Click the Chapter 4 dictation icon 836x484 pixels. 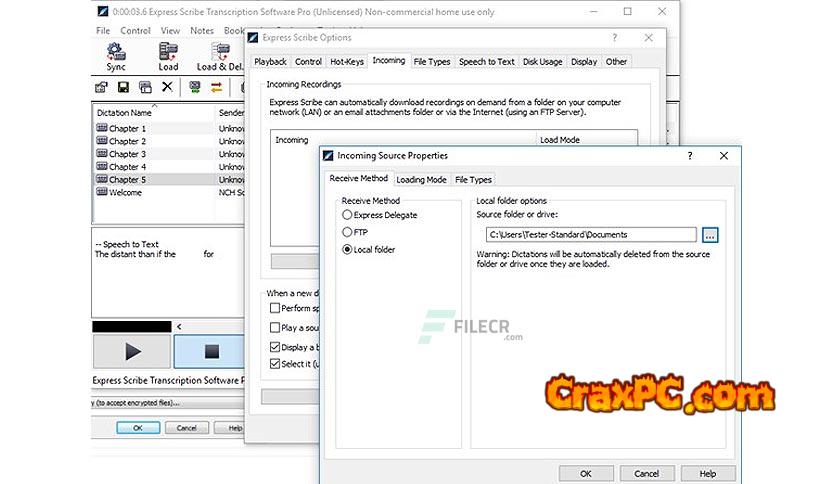pyautogui.click(x=102, y=166)
